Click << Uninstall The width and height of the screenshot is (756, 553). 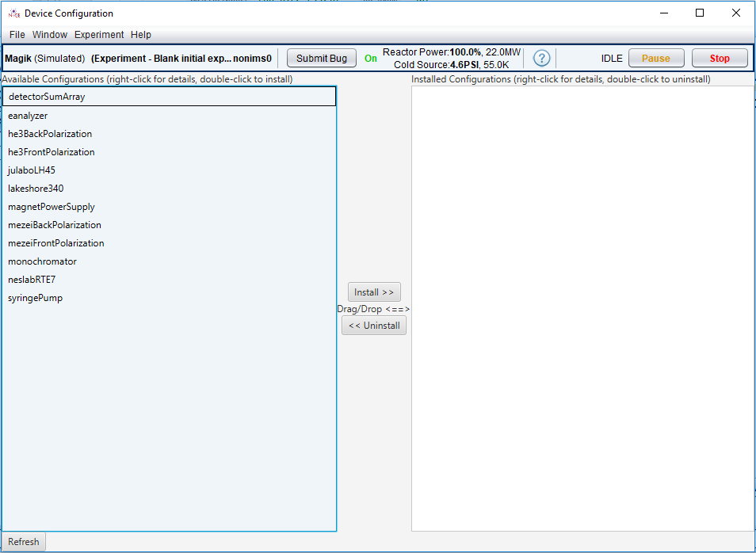click(x=373, y=325)
